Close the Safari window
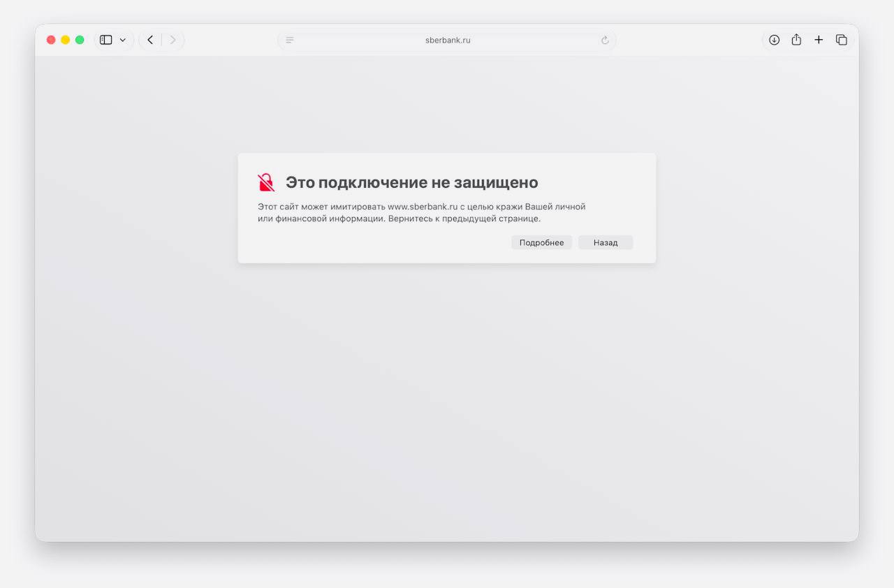Image resolution: width=894 pixels, height=588 pixels. pos(51,40)
